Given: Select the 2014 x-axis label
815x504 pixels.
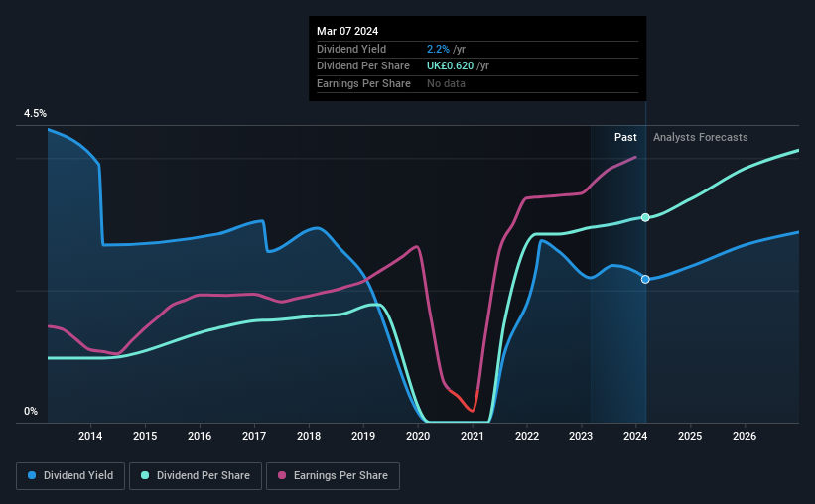Looking at the screenshot, I should click(x=90, y=436).
